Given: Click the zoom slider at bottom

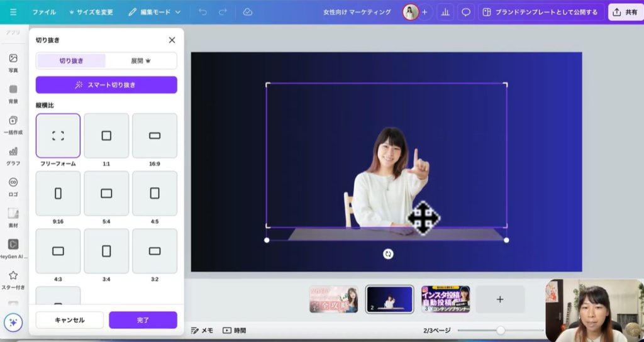Looking at the screenshot, I should (x=501, y=330).
